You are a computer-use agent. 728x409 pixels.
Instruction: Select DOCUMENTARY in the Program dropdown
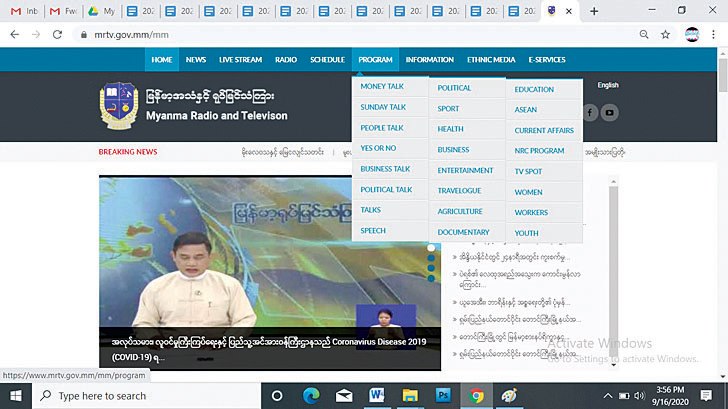click(x=463, y=232)
